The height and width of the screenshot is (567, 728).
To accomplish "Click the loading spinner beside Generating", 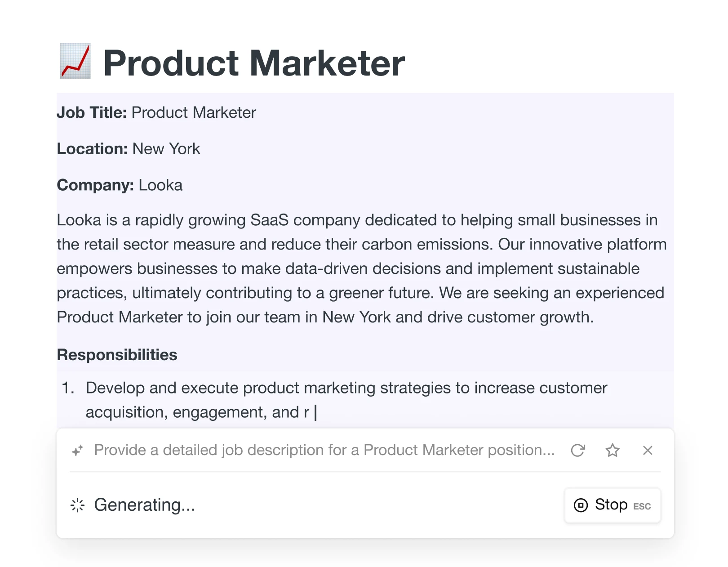I will (78, 505).
